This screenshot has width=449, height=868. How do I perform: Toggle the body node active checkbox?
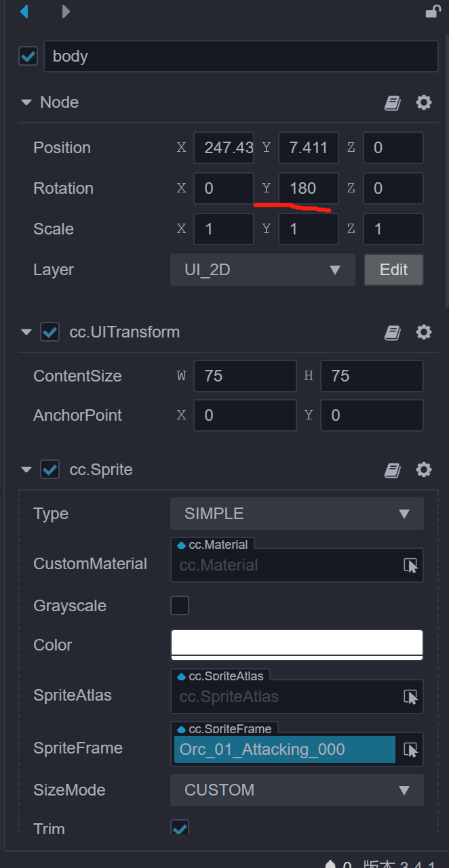click(x=28, y=56)
